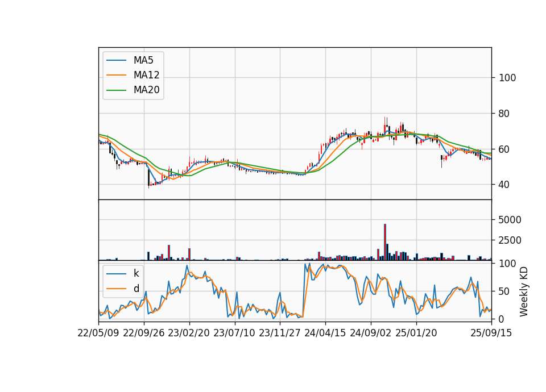The image size is (546, 392).
Task: Click the price axis value 80
Action: pyautogui.click(x=504, y=114)
